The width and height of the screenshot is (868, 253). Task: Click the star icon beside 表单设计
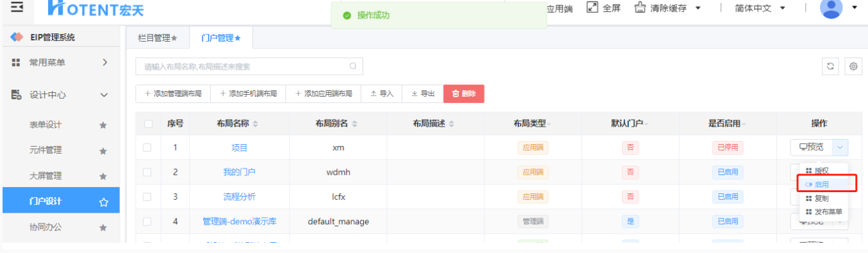pyautogui.click(x=103, y=126)
